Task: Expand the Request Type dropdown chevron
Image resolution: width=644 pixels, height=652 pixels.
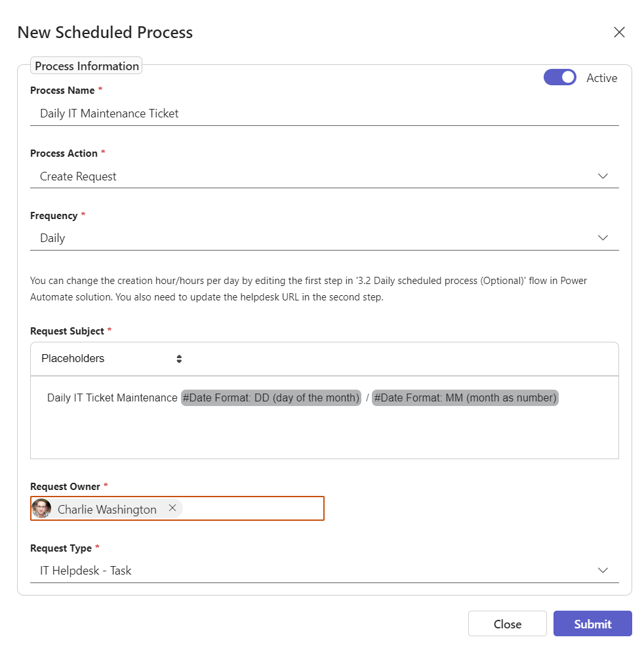Action: [603, 571]
